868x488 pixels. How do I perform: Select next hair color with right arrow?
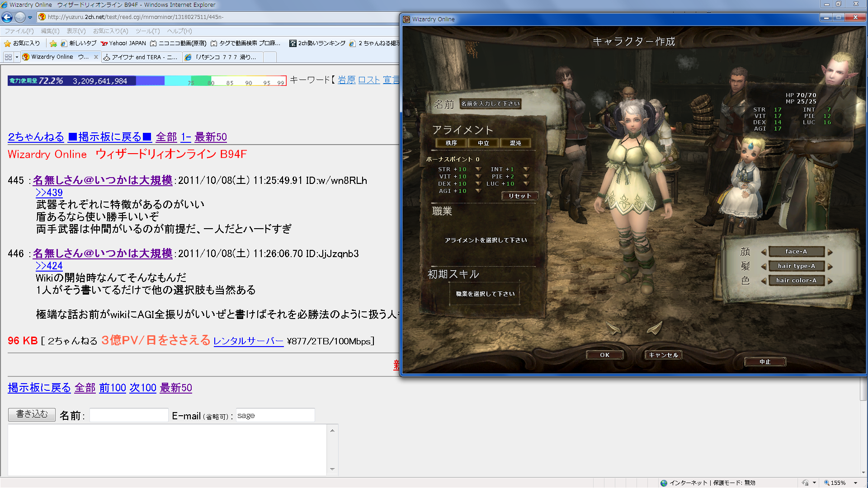tap(830, 281)
